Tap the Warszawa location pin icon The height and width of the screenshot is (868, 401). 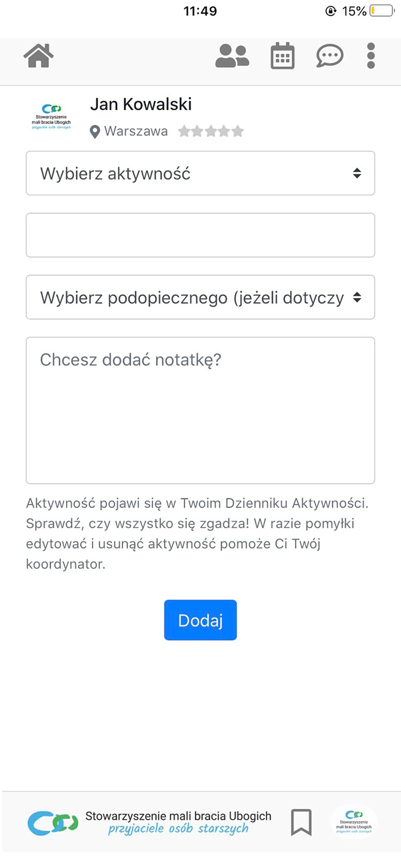[95, 132]
